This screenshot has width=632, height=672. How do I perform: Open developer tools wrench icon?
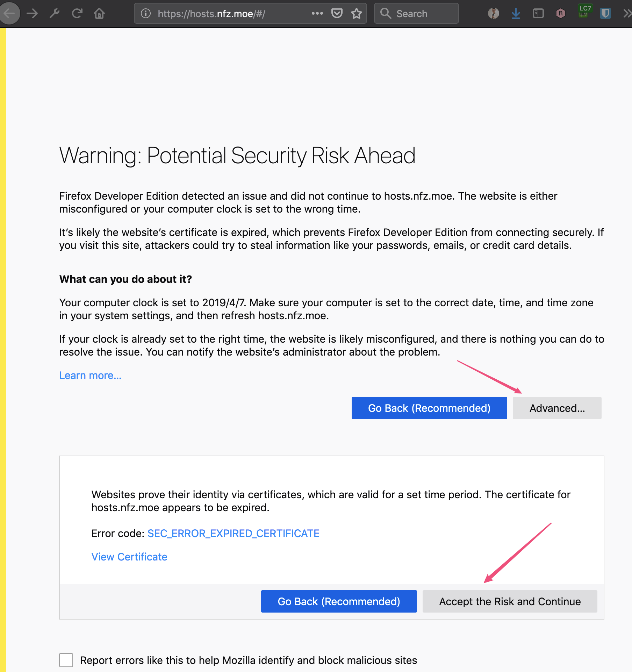tap(55, 14)
